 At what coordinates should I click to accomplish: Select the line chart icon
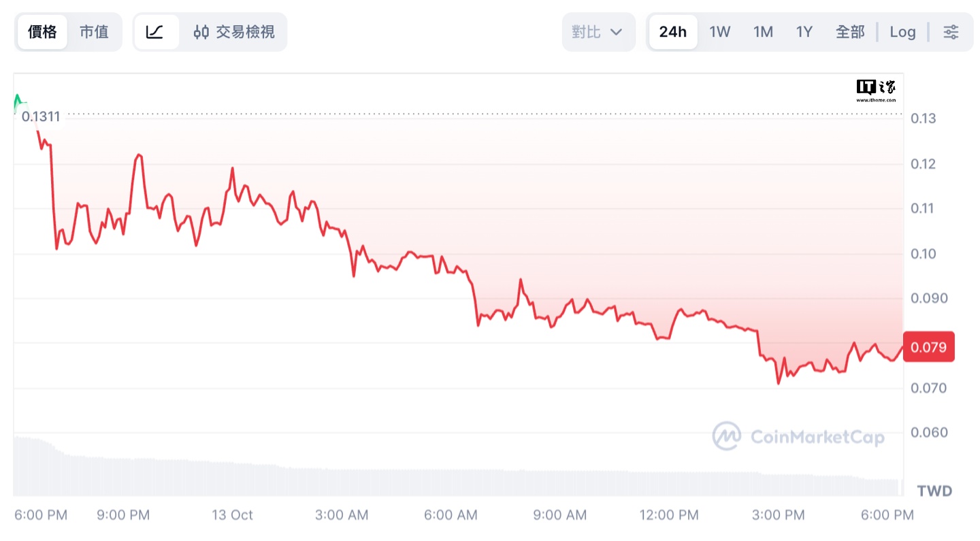(x=156, y=32)
